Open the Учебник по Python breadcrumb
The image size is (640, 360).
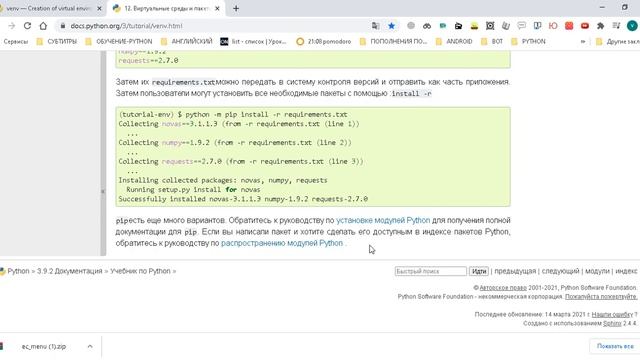click(x=140, y=271)
